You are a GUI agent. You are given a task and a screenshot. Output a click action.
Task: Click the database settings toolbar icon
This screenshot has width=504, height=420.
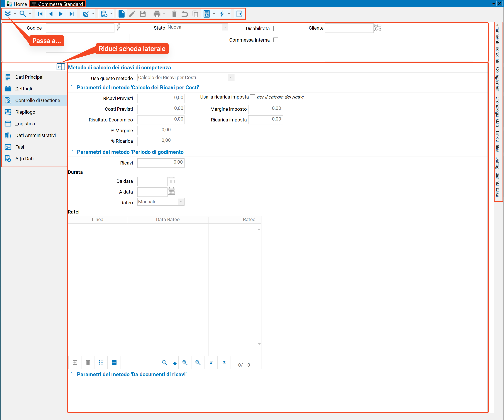[x=104, y=14]
